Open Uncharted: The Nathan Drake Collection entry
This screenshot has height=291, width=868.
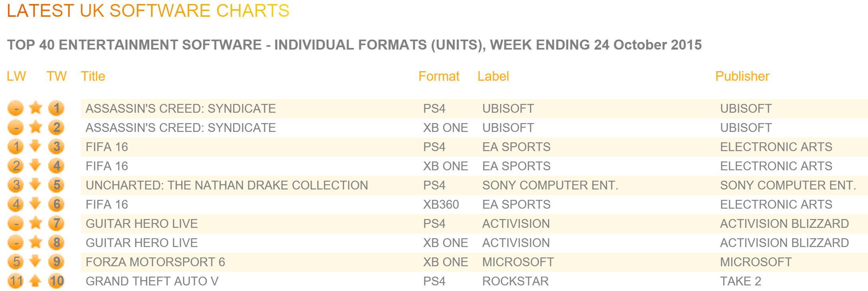coord(474,185)
